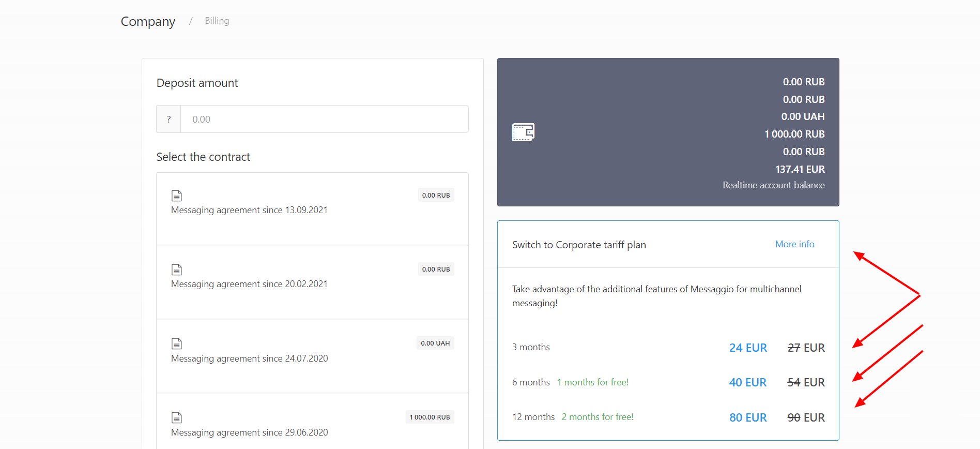Click the struck-through 27 EUR price
The height and width of the screenshot is (449, 980).
click(806, 348)
